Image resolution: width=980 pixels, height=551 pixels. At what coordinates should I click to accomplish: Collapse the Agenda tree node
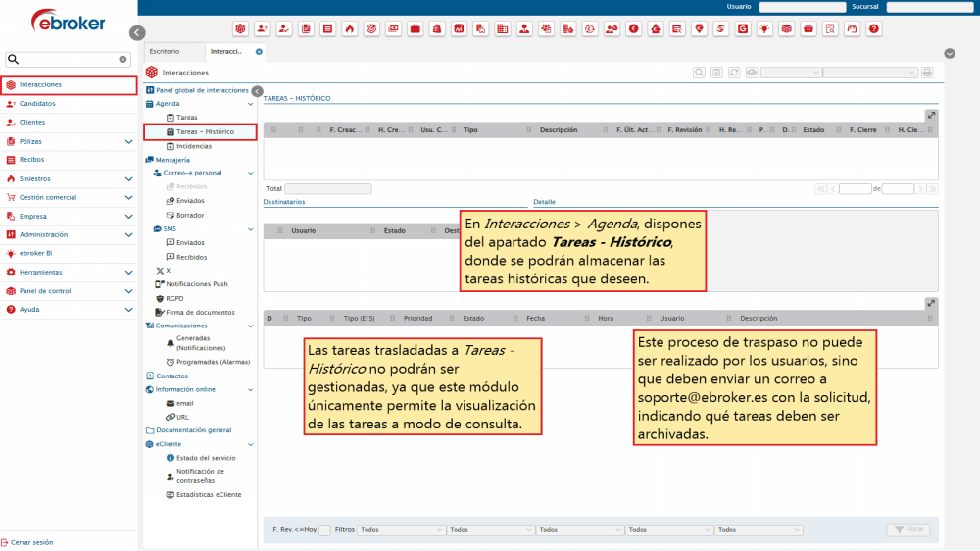pos(251,105)
